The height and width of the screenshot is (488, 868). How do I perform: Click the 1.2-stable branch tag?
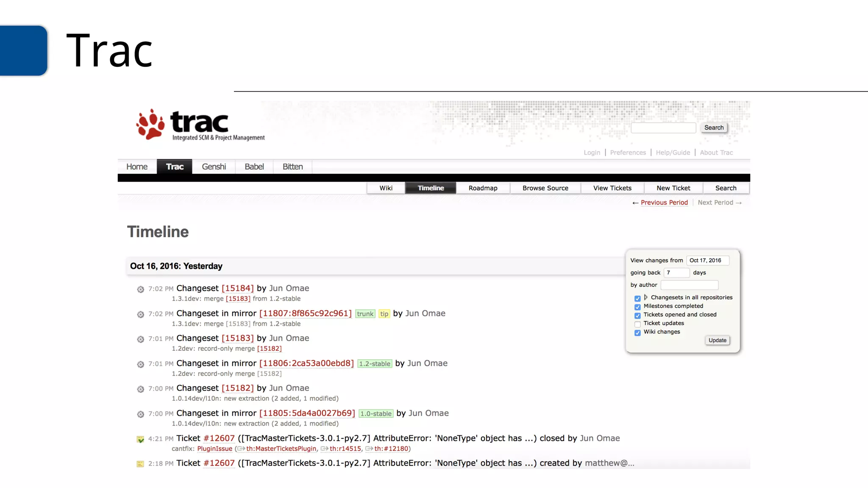click(x=375, y=364)
